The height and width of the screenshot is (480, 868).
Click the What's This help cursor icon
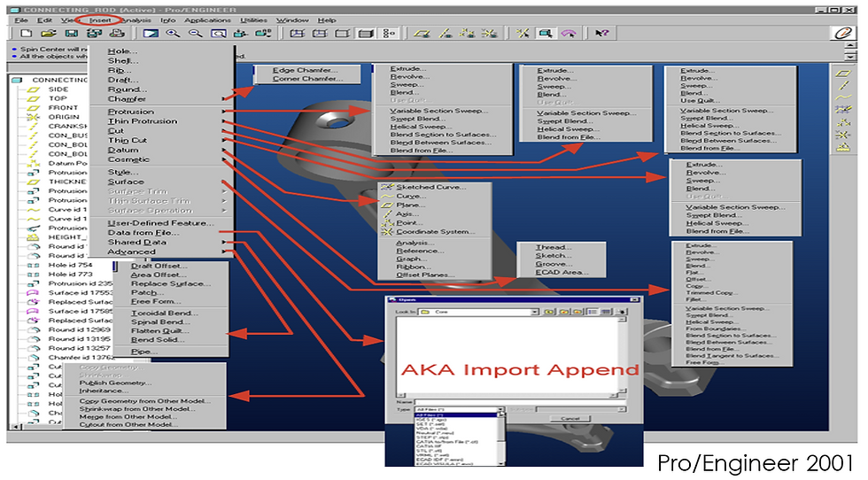(x=601, y=34)
